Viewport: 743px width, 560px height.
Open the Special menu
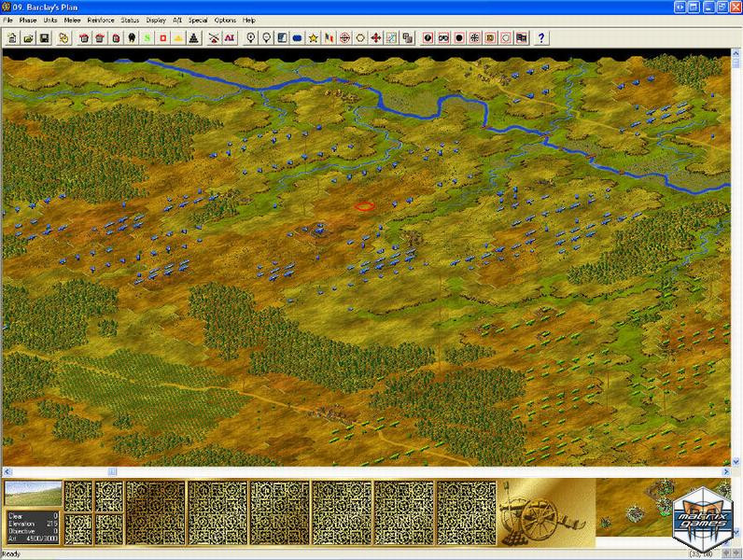click(x=198, y=21)
